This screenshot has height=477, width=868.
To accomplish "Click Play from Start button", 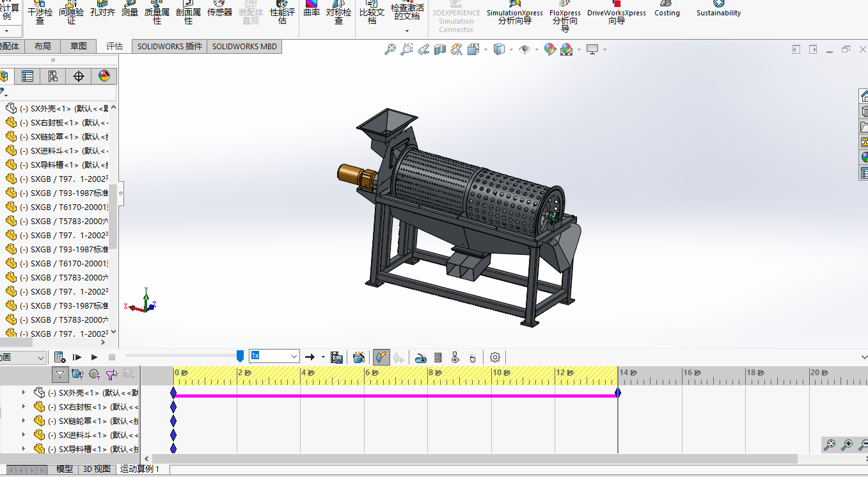I will [x=77, y=357].
